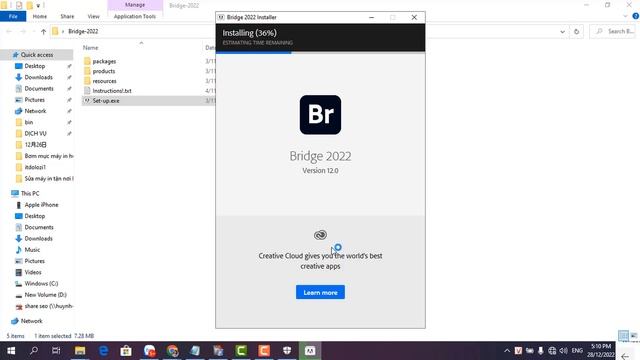Refresh the Explorer folder view
The width and height of the screenshot is (640, 360).
click(576, 31)
